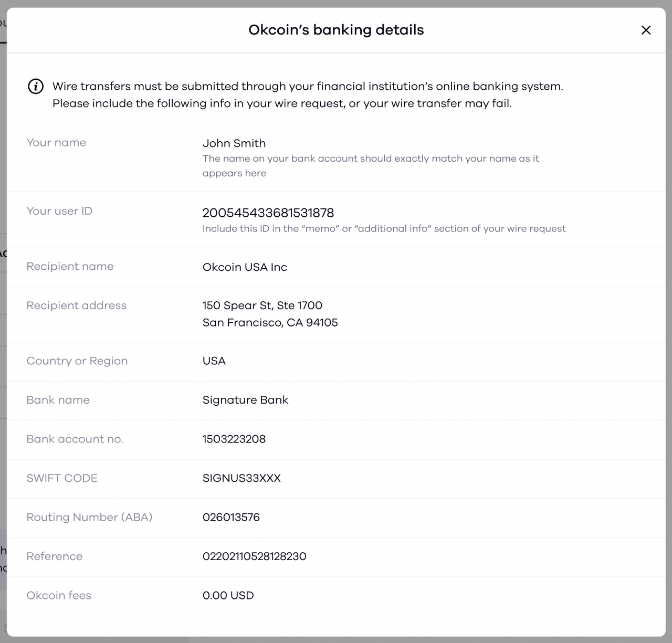The image size is (672, 643).
Task: Select SWIFT code SIGNUS33XXX
Action: [241, 478]
